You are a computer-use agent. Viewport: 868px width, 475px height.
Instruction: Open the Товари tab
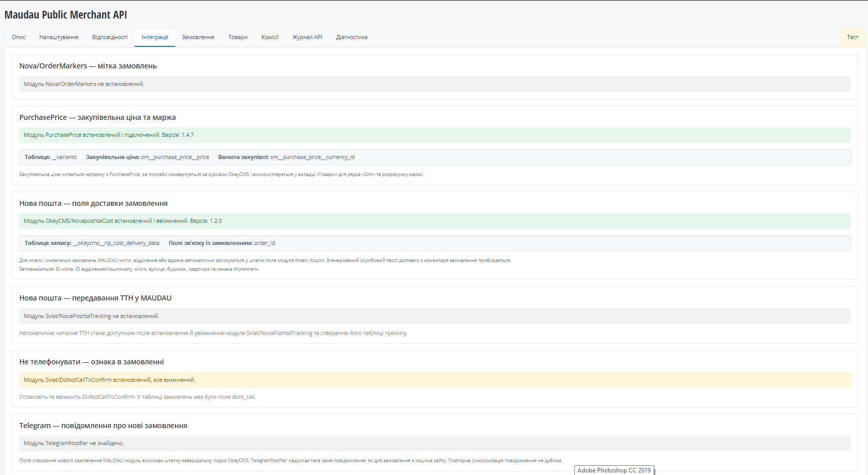point(238,37)
